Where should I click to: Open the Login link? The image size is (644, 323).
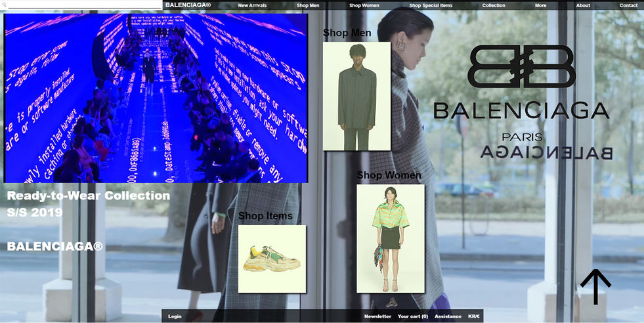pos(175,316)
